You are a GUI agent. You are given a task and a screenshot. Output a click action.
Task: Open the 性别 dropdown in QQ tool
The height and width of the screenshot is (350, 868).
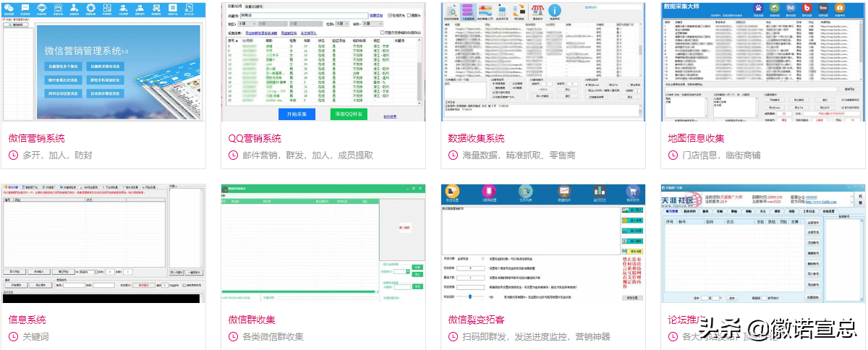(x=341, y=24)
